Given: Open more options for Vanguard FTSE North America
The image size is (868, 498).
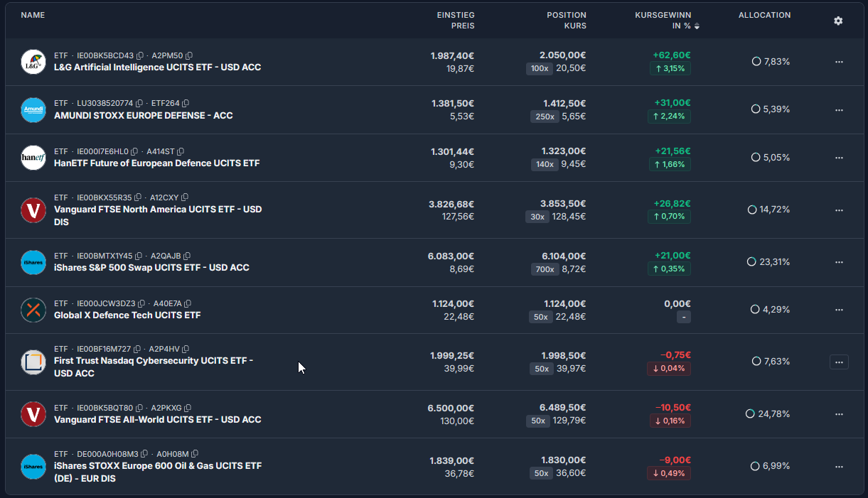Looking at the screenshot, I should point(839,210).
